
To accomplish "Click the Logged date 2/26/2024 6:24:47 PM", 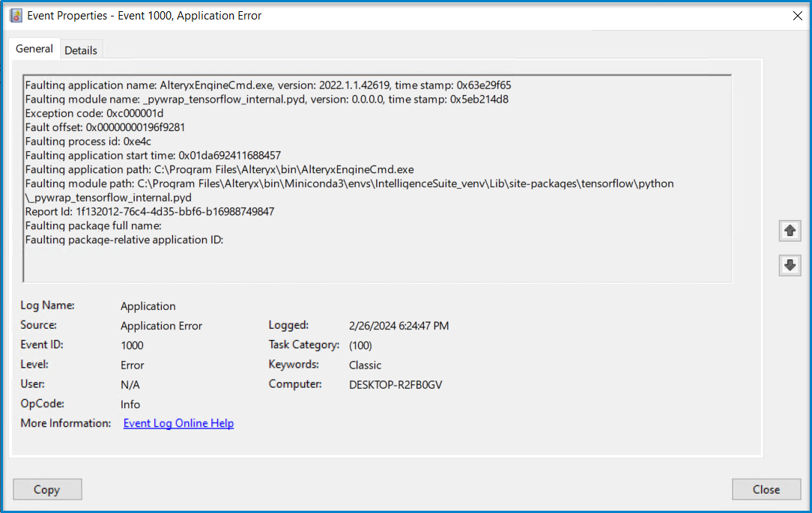I will click(399, 326).
